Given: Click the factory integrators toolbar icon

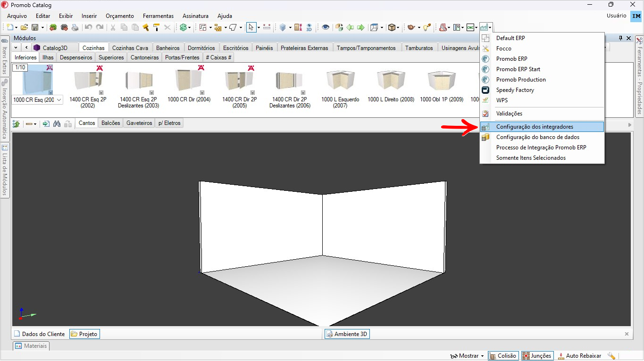Looking at the screenshot, I should point(484,27).
